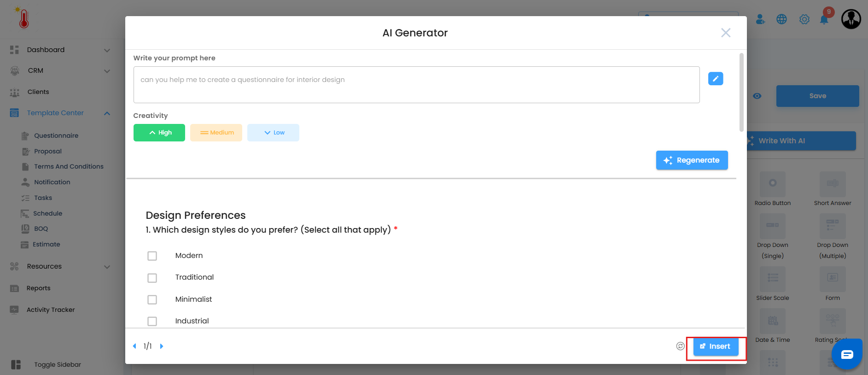Open the notifications bell

(824, 19)
